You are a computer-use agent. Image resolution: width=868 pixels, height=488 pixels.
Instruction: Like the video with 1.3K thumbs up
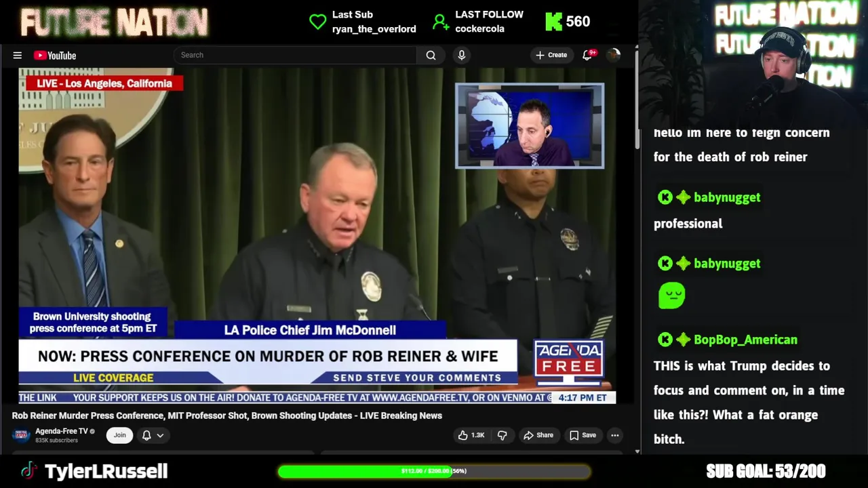tap(471, 435)
